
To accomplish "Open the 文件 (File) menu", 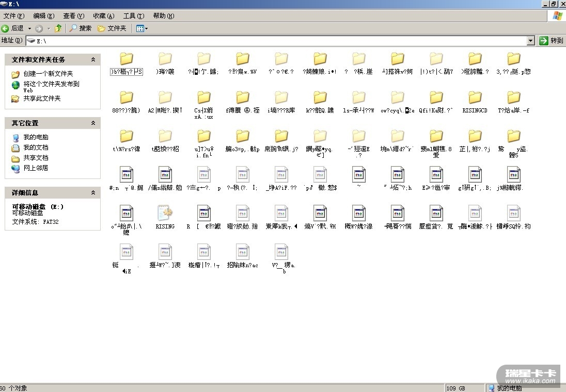I will point(13,16).
